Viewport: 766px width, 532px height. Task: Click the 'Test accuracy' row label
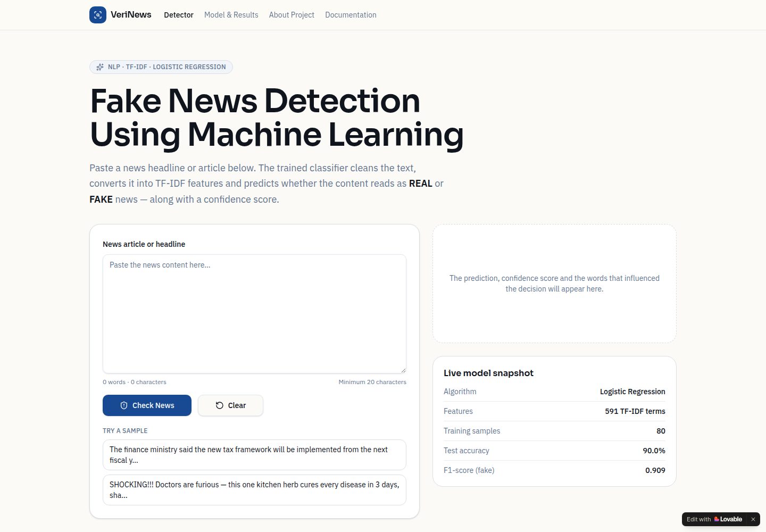467,451
